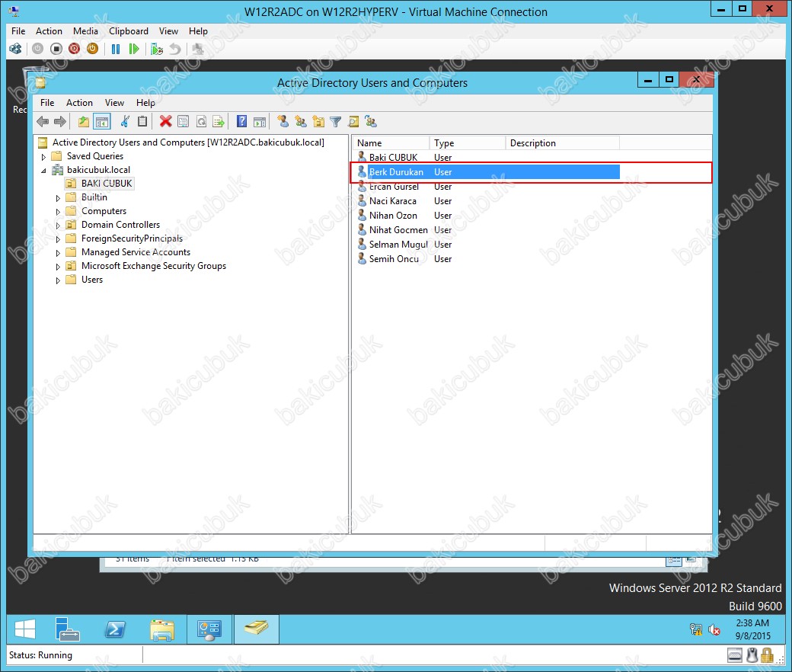Open Help menu in Active Directory window

coord(145,103)
